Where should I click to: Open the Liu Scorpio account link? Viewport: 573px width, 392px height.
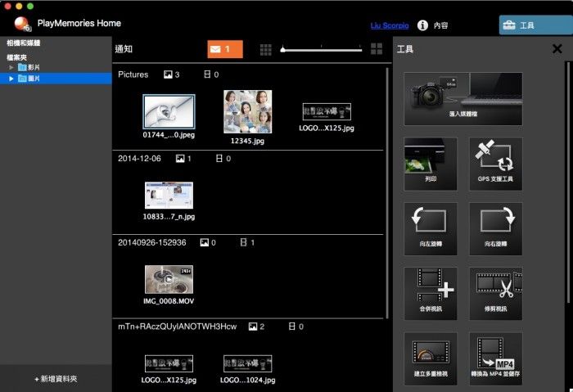(390, 26)
